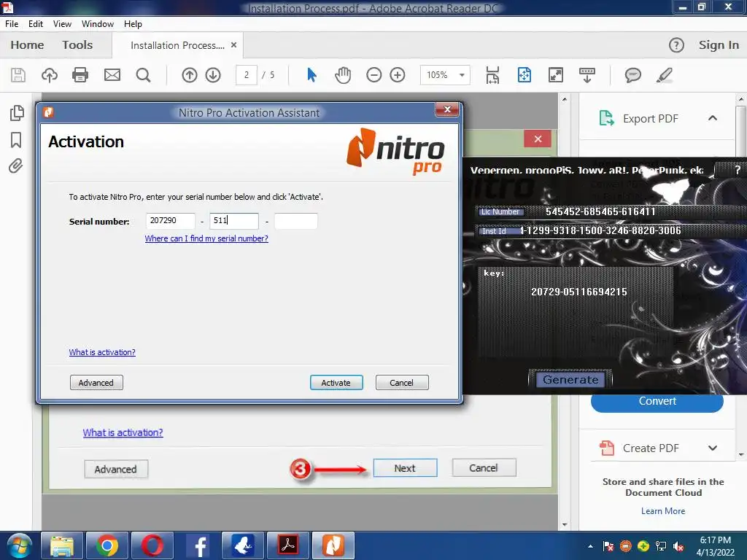Open 'What is activation?' link in Nitro dialog
Screen dimensions: 747x560
click(102, 352)
